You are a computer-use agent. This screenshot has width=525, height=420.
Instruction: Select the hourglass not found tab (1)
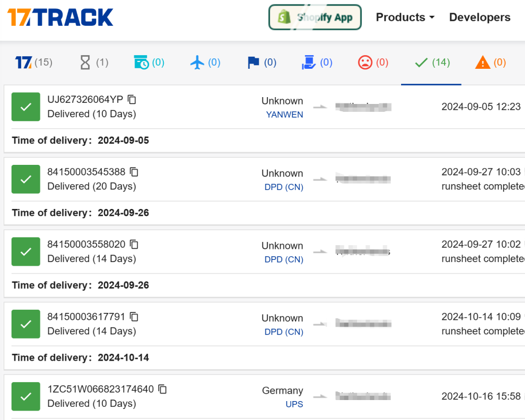click(94, 62)
